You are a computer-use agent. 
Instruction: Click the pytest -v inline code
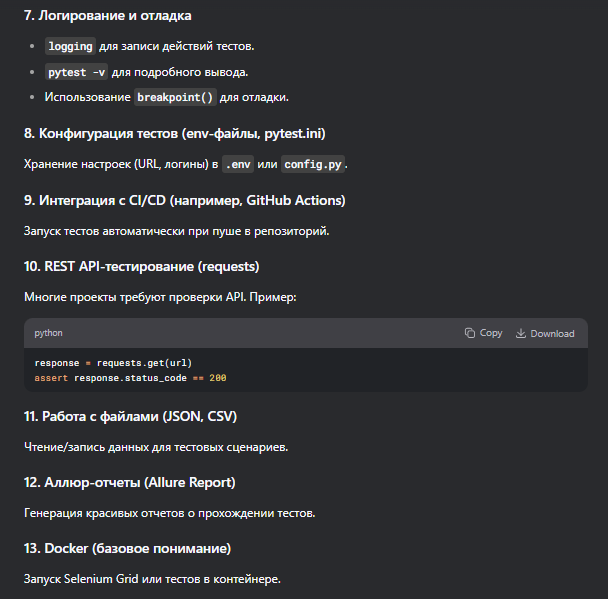pos(77,72)
